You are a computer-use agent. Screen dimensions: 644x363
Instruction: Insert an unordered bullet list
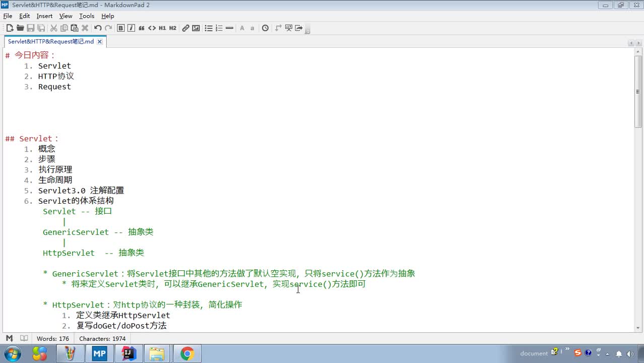(x=209, y=28)
